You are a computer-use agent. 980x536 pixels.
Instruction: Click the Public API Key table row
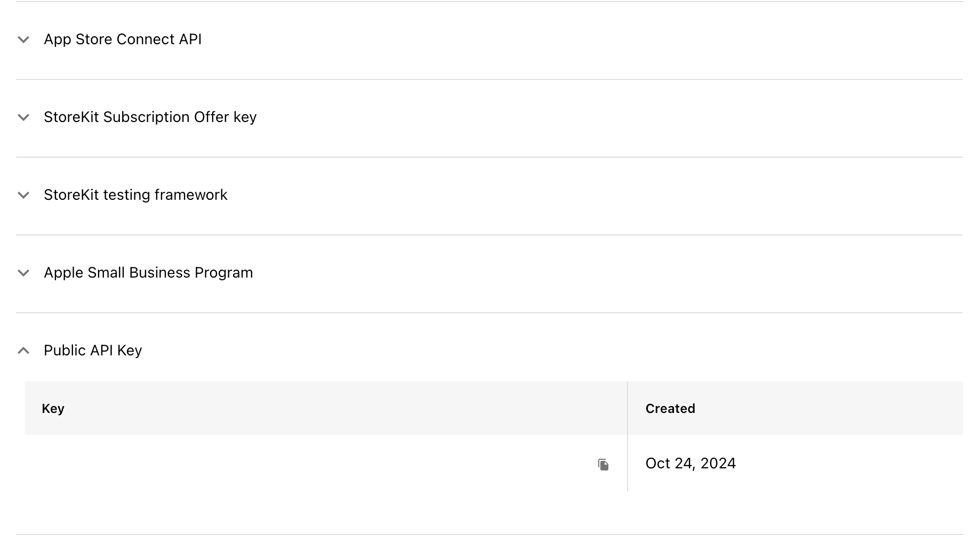480,463
